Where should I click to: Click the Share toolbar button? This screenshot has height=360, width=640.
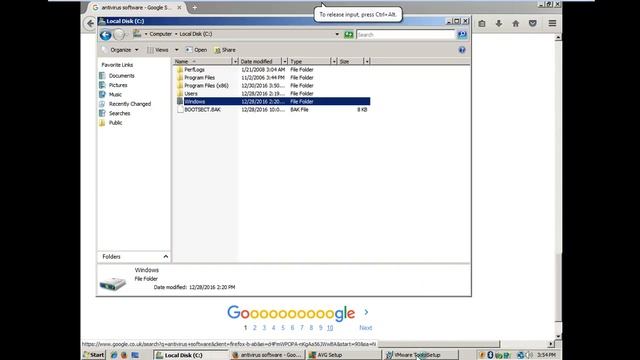(x=225, y=50)
